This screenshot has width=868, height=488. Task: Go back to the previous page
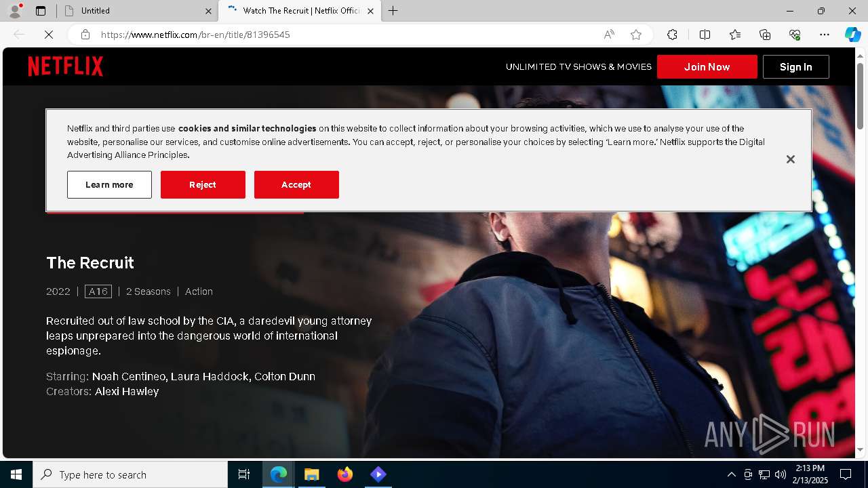[19, 35]
